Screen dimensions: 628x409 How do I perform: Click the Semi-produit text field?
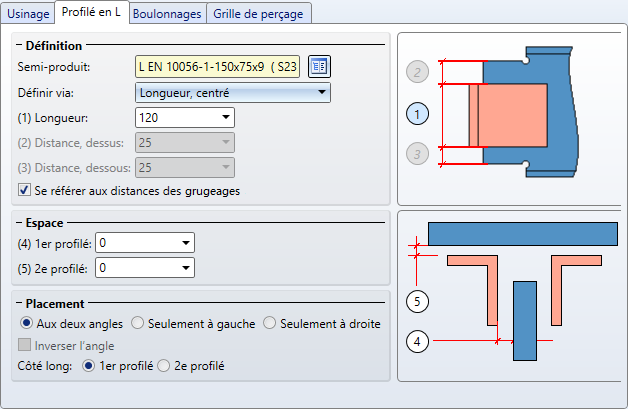pos(218,67)
